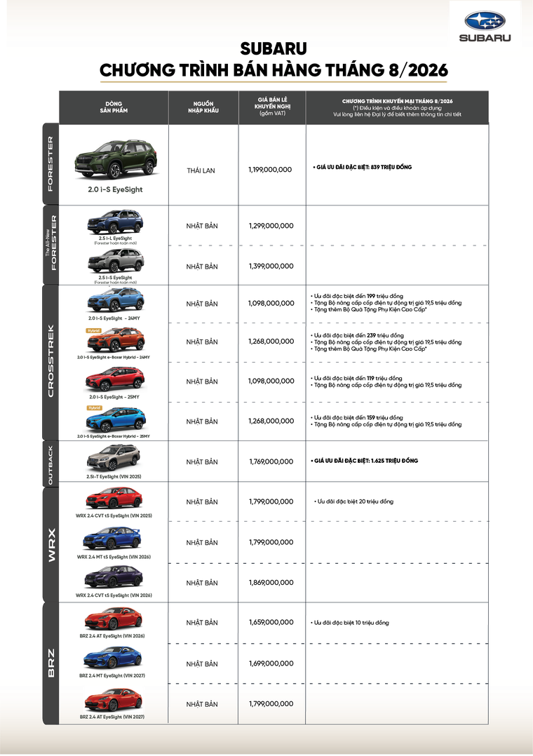The height and width of the screenshot is (756, 533).
Task: Select the red BRZ AT VIN 2027 car image
Action: 114,700
